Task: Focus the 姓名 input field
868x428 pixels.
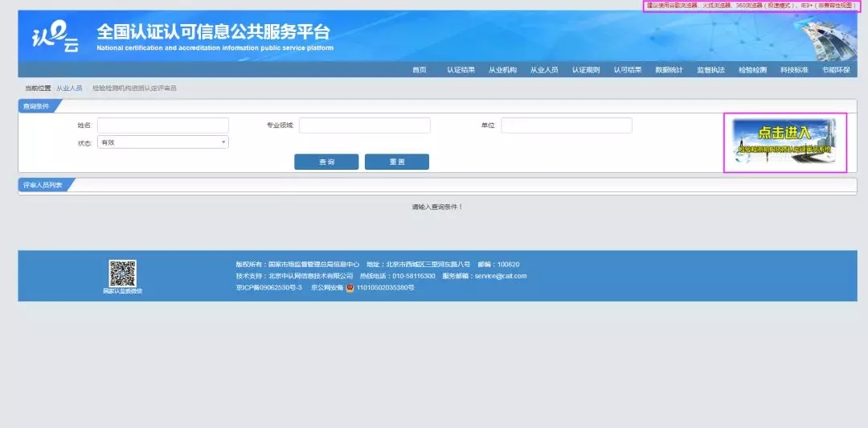Action: coord(162,126)
